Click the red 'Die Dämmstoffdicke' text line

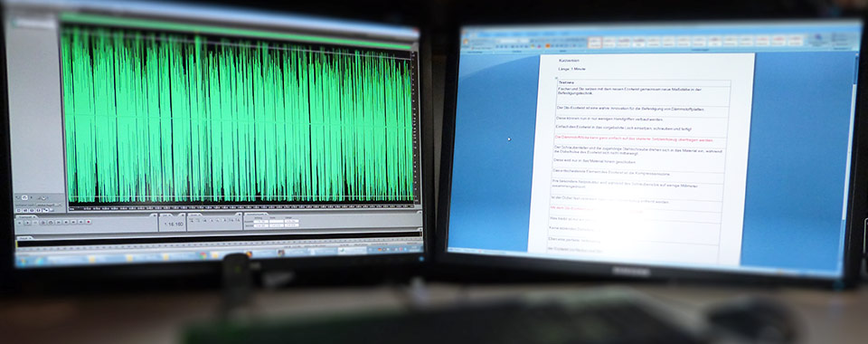pyautogui.click(x=634, y=139)
